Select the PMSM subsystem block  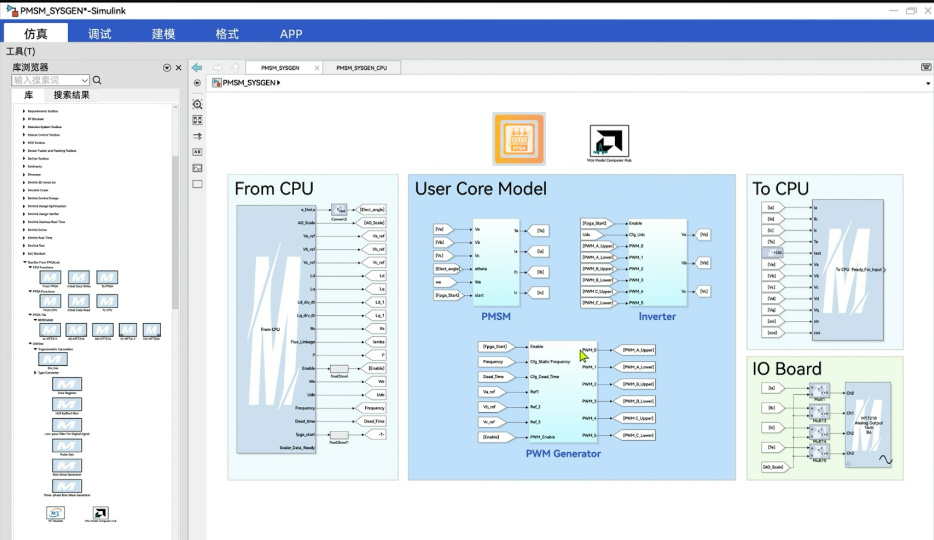pyautogui.click(x=496, y=263)
